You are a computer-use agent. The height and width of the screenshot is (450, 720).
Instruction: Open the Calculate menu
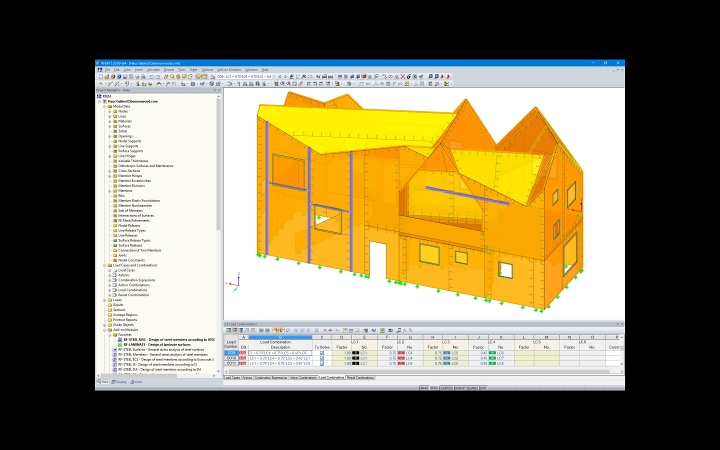coord(153,70)
